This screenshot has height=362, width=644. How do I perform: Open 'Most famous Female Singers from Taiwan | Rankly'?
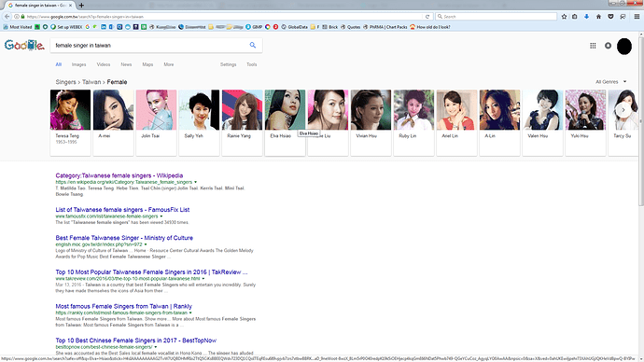tap(123, 306)
